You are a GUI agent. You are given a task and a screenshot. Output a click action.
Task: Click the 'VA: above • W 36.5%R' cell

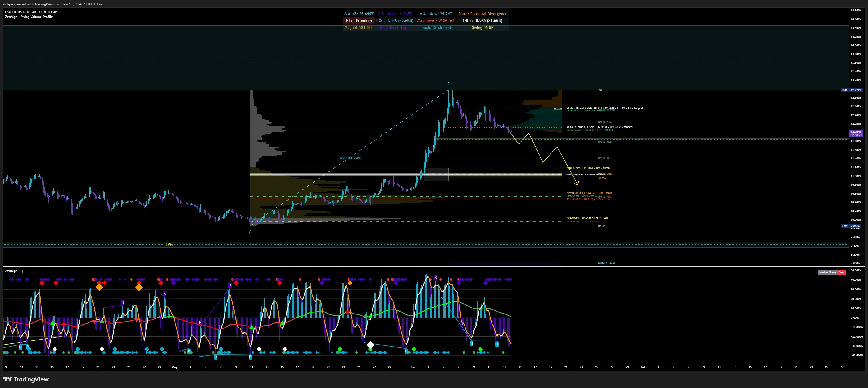(x=436, y=21)
